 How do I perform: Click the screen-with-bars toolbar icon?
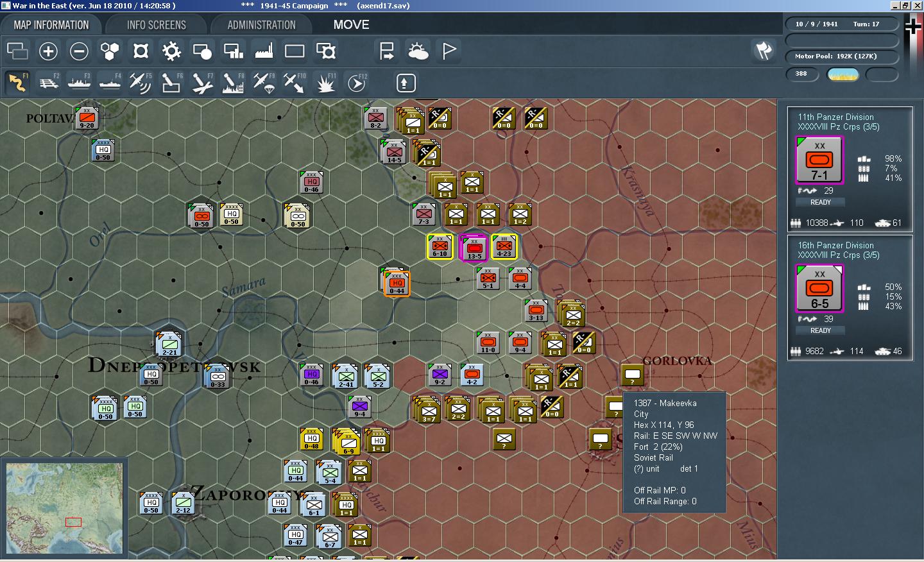233,51
